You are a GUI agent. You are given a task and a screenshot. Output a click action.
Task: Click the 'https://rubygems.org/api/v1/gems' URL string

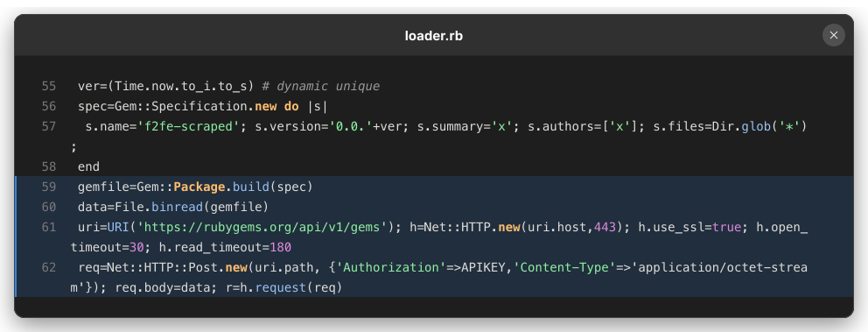(262, 227)
